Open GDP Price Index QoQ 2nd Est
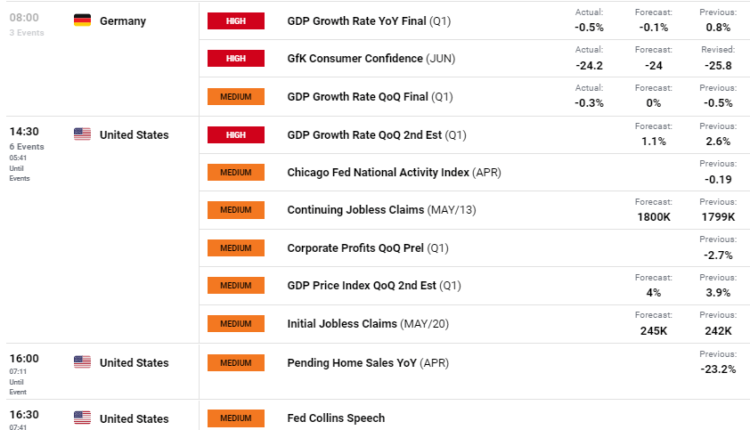 point(362,286)
